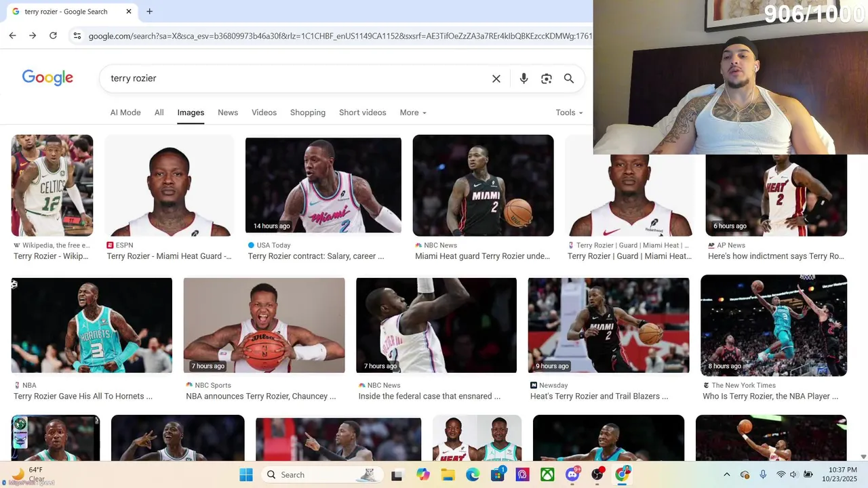Viewport: 868px width, 488px height.
Task: Show hidden system tray icons
Action: pyautogui.click(x=727, y=474)
